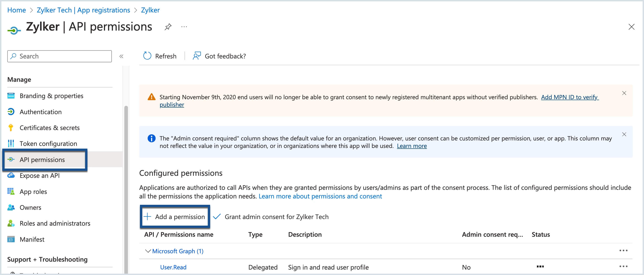Screen dimensions: 644x275
Task: Click into the sidebar Search field
Action: [x=60, y=56]
